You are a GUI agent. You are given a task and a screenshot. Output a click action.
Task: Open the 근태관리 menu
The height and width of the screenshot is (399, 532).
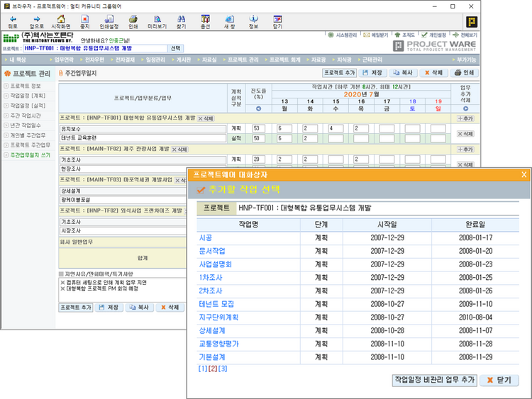372,60
